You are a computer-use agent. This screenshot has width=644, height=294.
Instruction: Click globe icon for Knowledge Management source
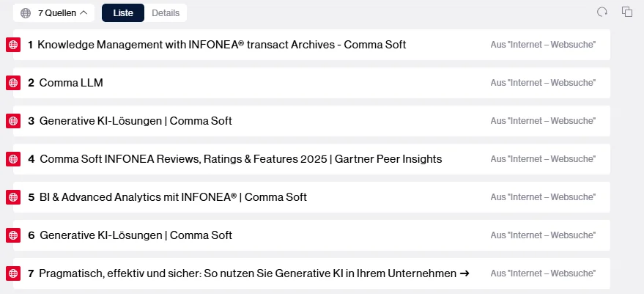pos(12,45)
